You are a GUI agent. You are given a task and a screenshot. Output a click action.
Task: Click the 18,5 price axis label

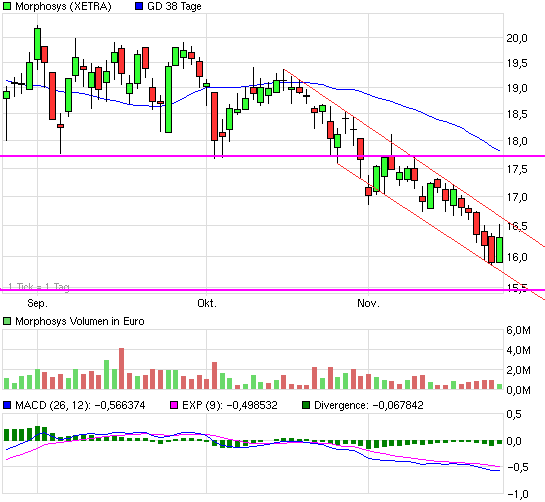[517, 114]
